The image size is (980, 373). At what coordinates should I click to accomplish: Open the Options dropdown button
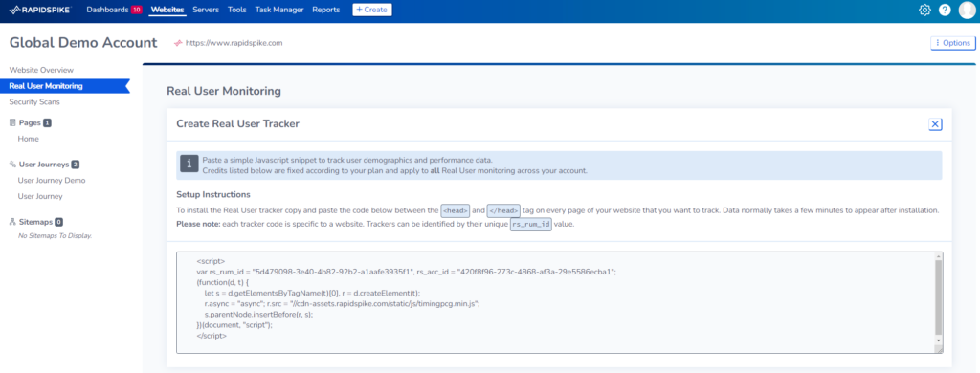pos(952,42)
